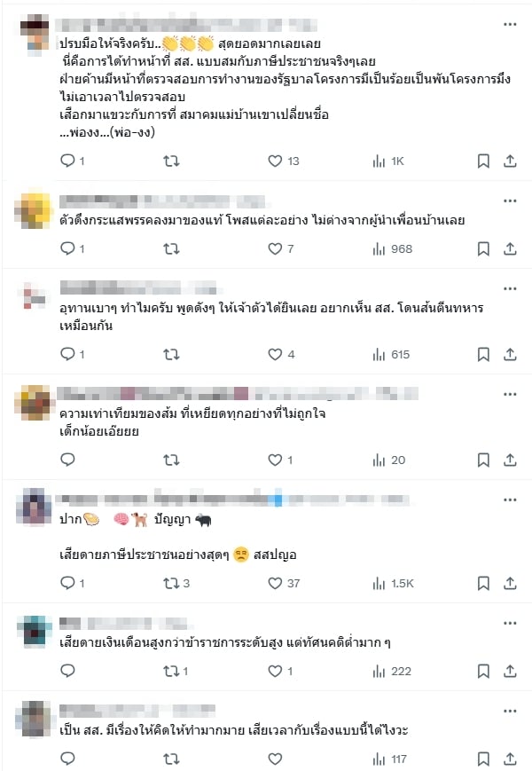Repost the reply showing 3 reposts
This screenshot has height=771, width=532.
(176, 583)
